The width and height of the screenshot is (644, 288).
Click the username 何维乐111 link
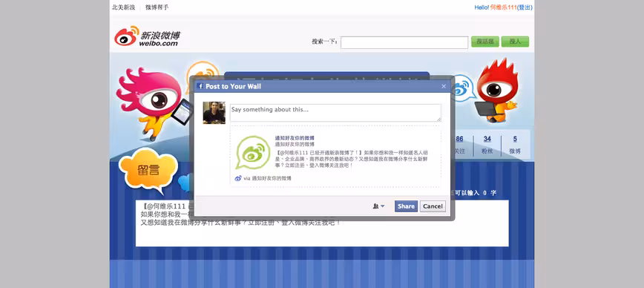[x=504, y=7]
